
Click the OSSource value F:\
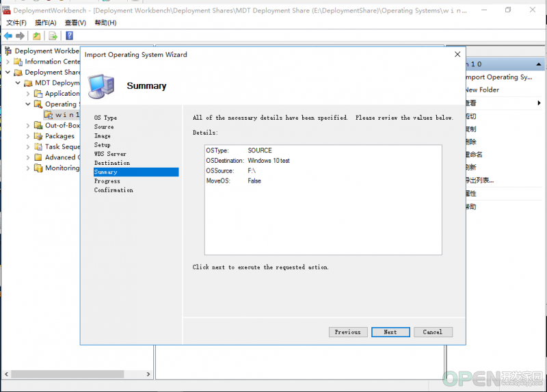(252, 171)
